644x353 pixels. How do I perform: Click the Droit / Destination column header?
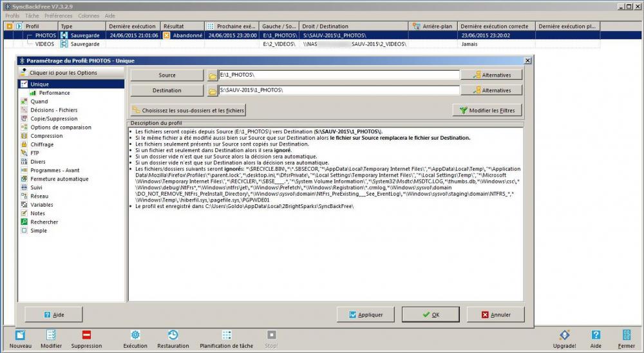tap(354, 26)
